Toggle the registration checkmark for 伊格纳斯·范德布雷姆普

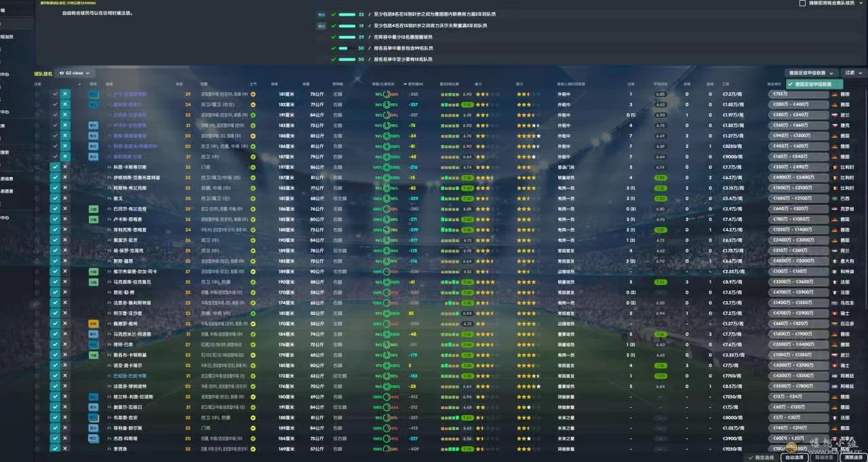(55, 178)
